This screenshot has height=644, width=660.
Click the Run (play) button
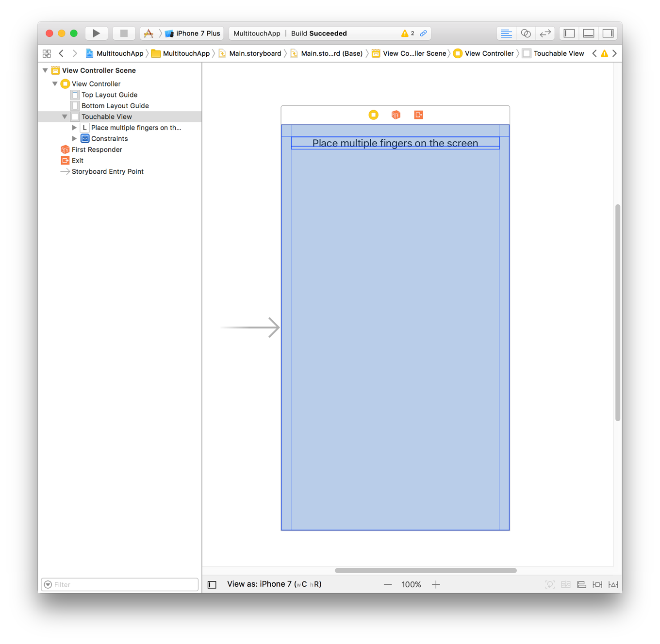coord(96,33)
